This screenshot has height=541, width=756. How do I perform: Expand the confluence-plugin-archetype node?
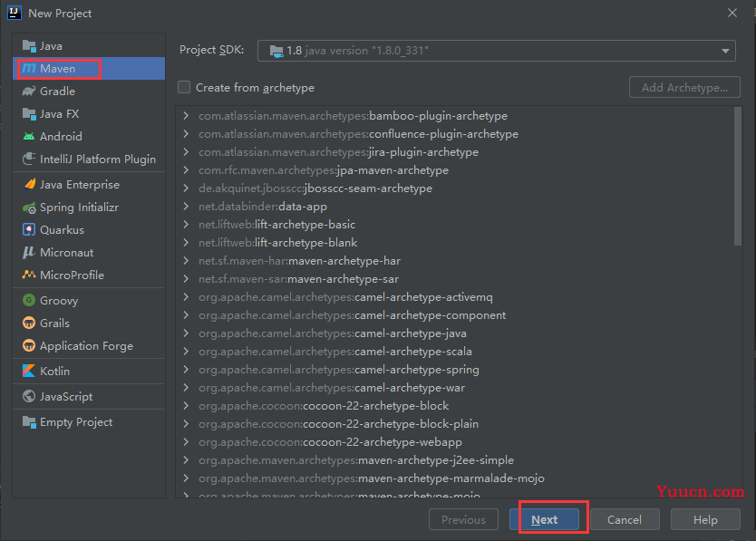(x=186, y=134)
